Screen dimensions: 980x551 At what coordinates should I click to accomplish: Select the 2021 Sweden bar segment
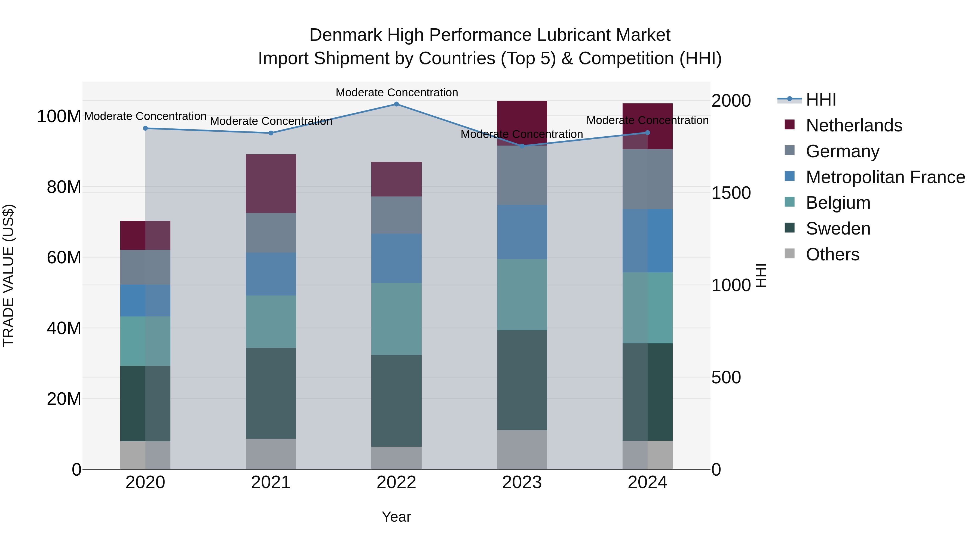(x=271, y=393)
